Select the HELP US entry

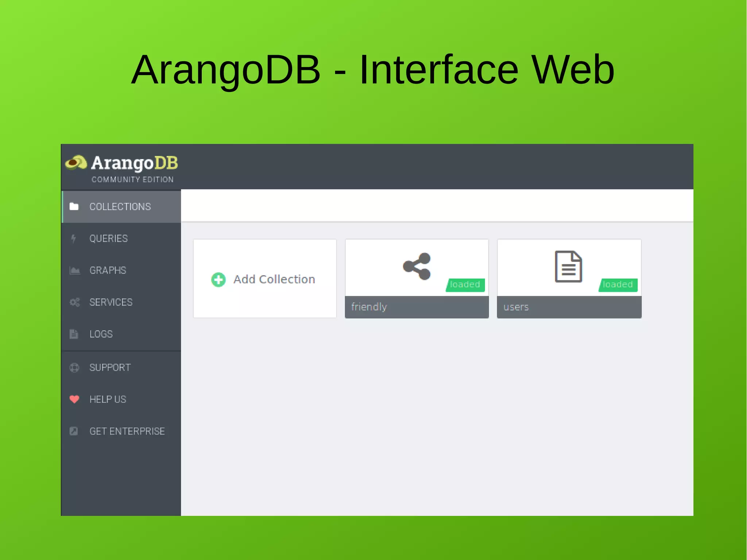[x=121, y=399]
